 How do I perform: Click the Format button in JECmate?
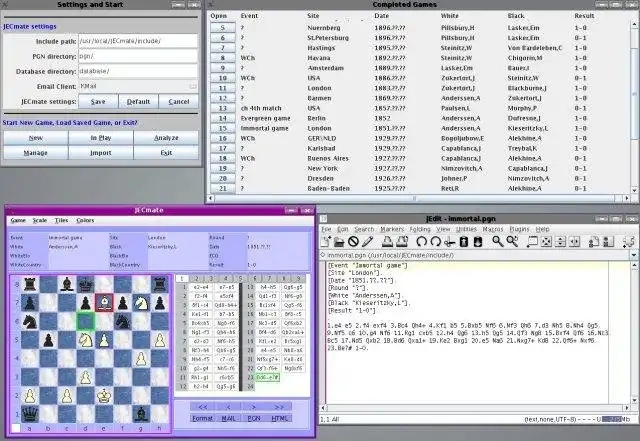point(202,418)
